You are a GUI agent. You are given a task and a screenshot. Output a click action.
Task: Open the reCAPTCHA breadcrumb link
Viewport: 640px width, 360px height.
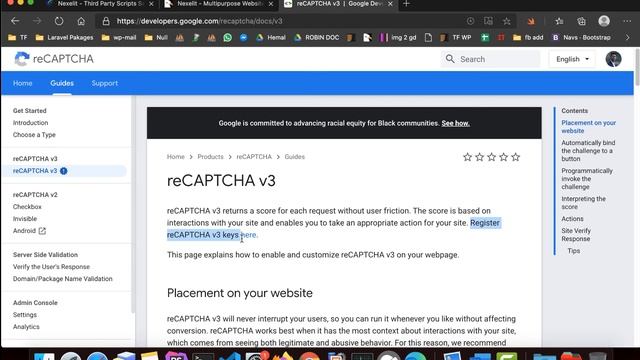coord(254,157)
